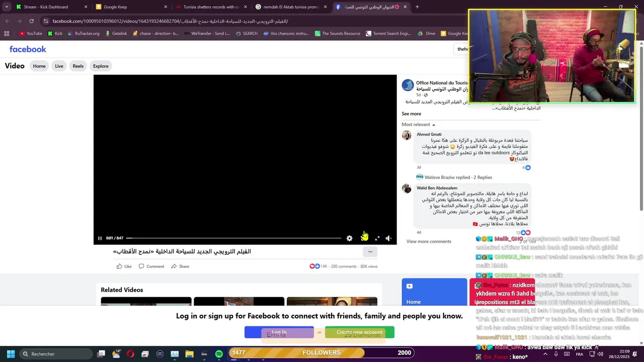Open the RuTracker.org bookmark
Image resolution: width=644 pixels, height=362 pixels.
click(83, 34)
